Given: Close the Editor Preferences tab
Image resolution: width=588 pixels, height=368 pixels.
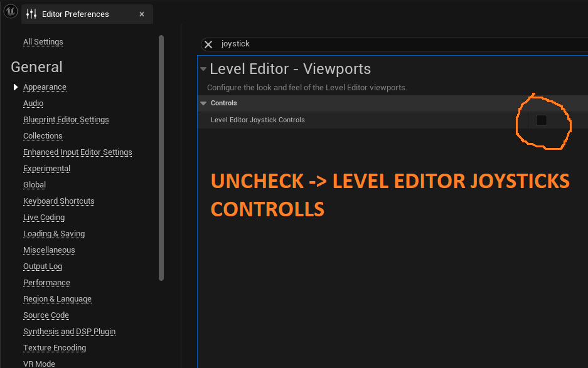Looking at the screenshot, I should [x=142, y=14].
